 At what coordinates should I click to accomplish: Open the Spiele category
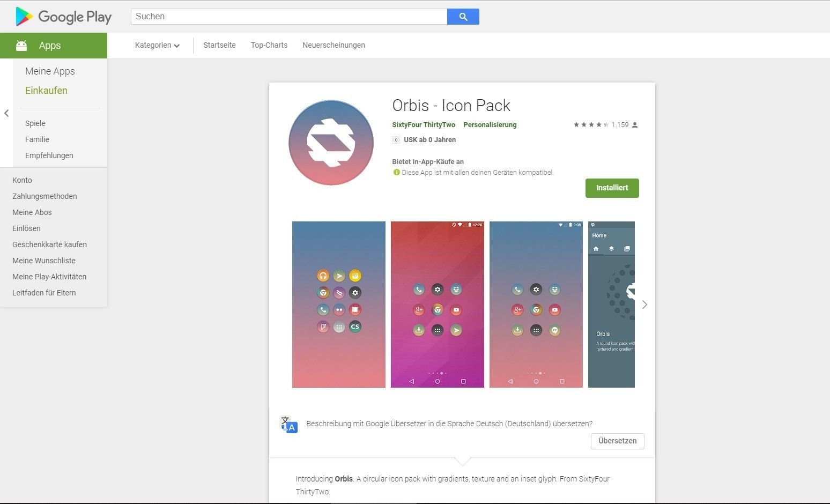[35, 123]
